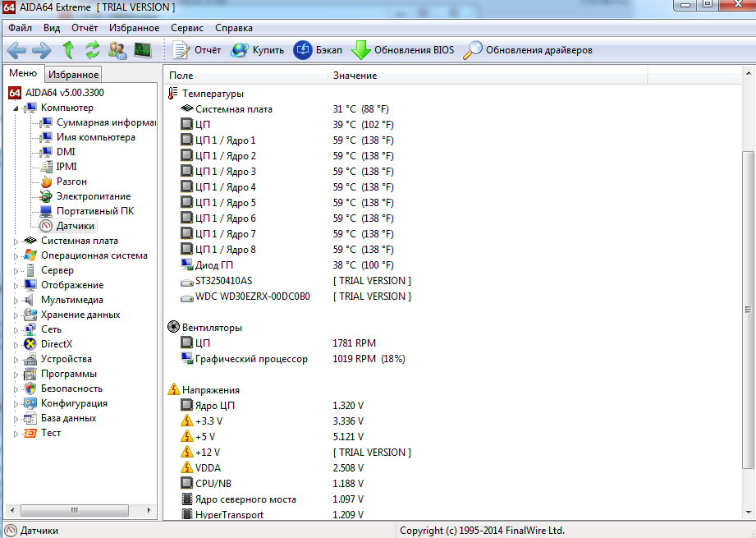Click the vertical scrollbar of sensor list
The height and width of the screenshot is (538, 756).
pyautogui.click(x=748, y=310)
